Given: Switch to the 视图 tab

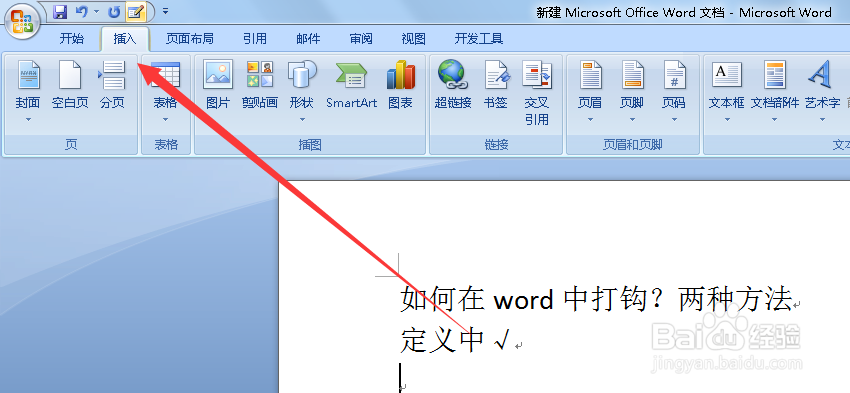Looking at the screenshot, I should click(413, 38).
